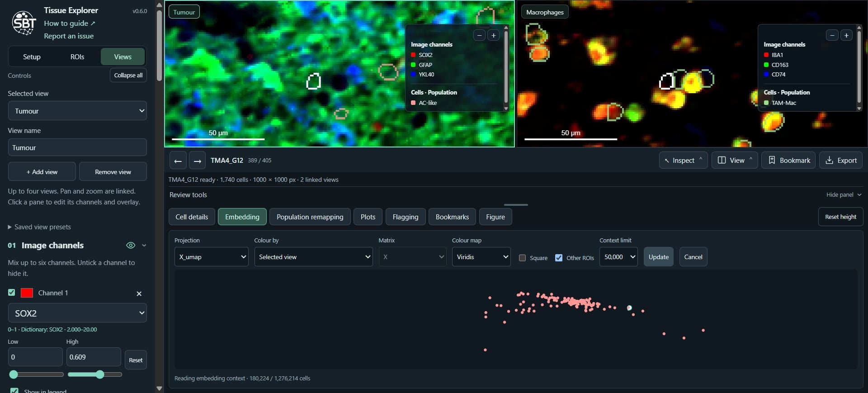
Task: Click Update embedding button
Action: 658,257
